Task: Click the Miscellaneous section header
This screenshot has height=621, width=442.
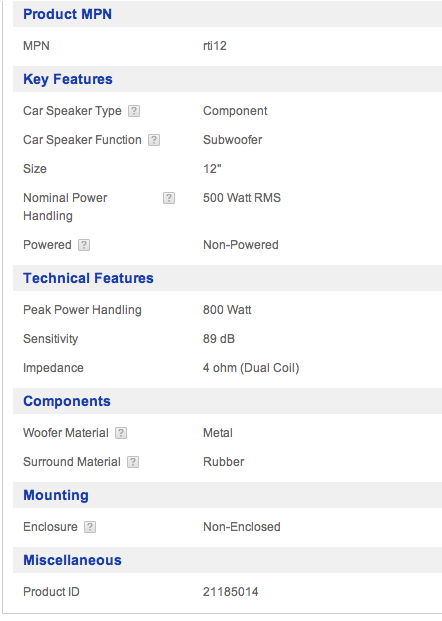Action: pyautogui.click(x=72, y=560)
